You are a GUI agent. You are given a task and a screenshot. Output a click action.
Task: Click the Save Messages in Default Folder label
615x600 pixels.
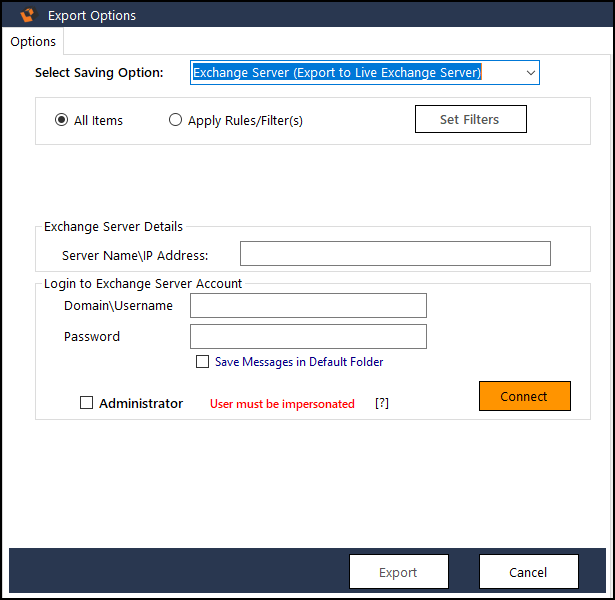299,362
